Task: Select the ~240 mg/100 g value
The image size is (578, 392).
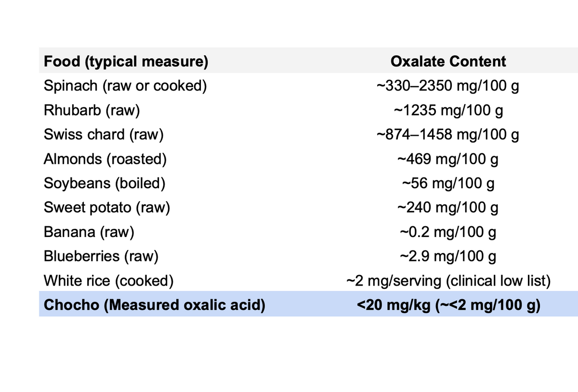Action: point(448,208)
